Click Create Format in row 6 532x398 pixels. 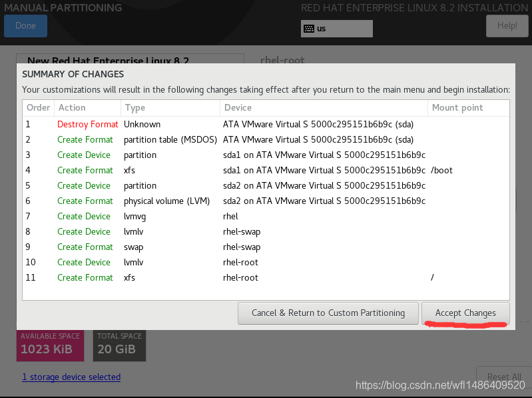(x=85, y=201)
